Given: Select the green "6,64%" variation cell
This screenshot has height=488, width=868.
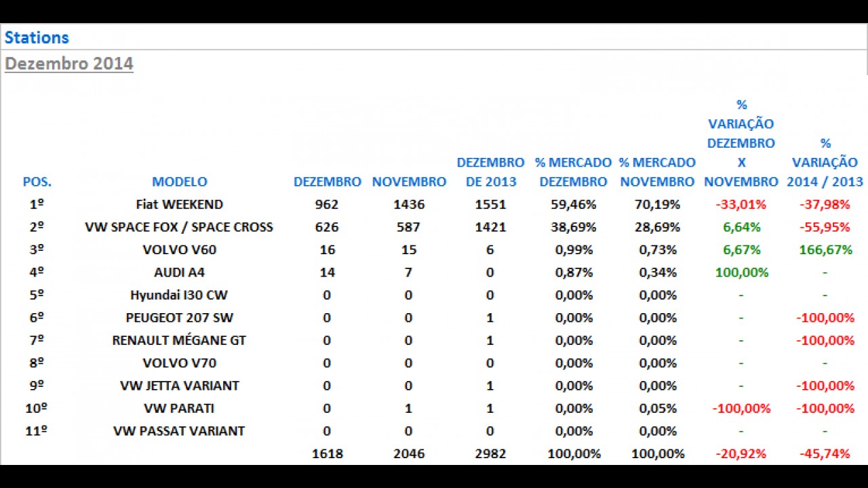Looking at the screenshot, I should click(741, 227).
